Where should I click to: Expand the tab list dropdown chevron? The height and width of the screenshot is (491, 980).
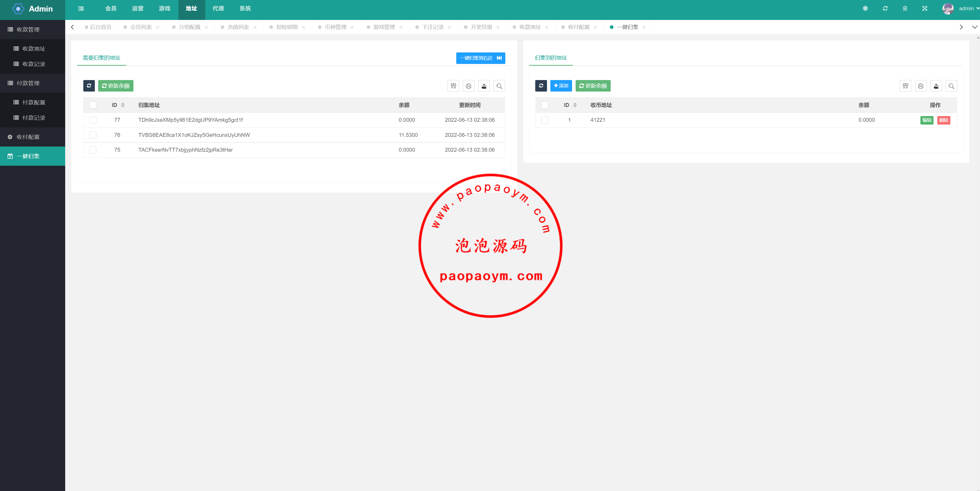[974, 27]
